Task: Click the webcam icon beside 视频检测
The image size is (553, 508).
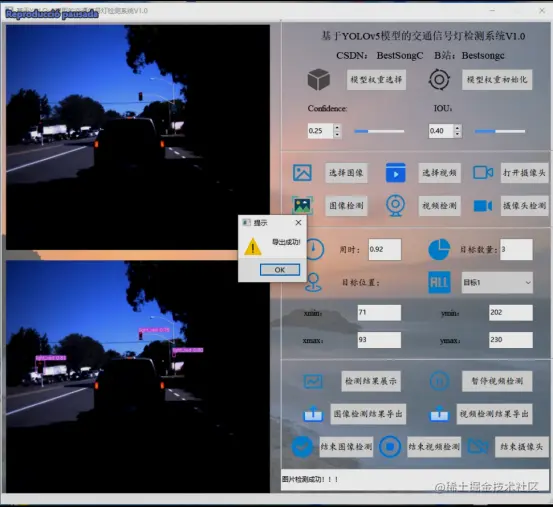Action: click(x=395, y=205)
